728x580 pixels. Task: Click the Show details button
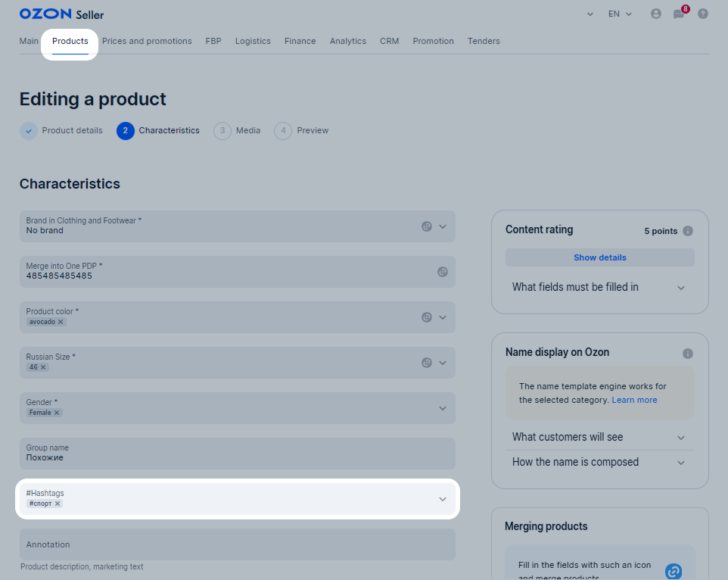tap(600, 257)
